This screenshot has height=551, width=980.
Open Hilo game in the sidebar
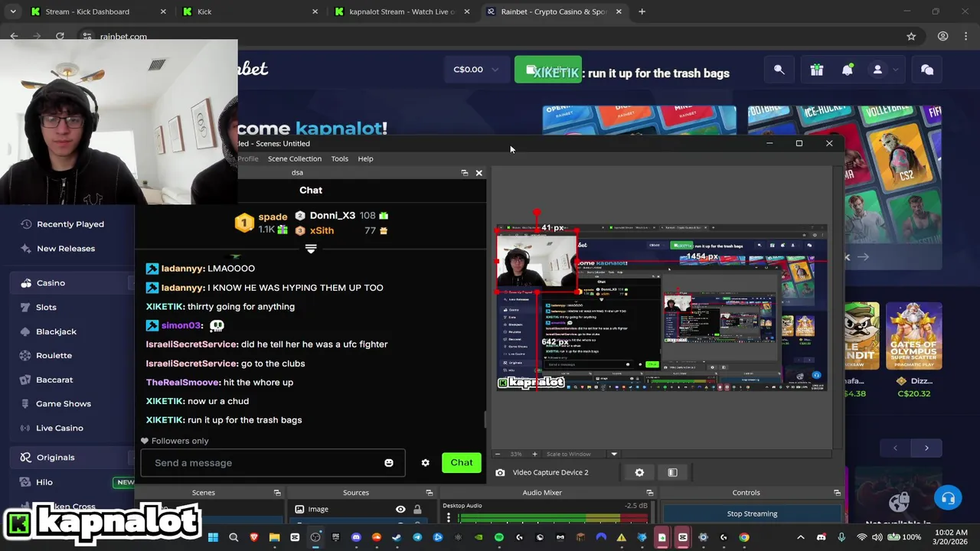(44, 482)
